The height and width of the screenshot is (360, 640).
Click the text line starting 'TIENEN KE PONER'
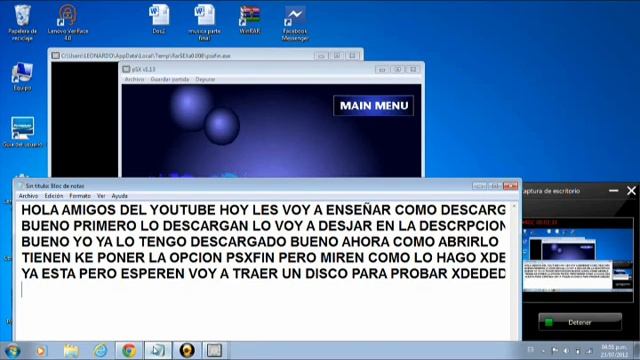(x=263, y=258)
